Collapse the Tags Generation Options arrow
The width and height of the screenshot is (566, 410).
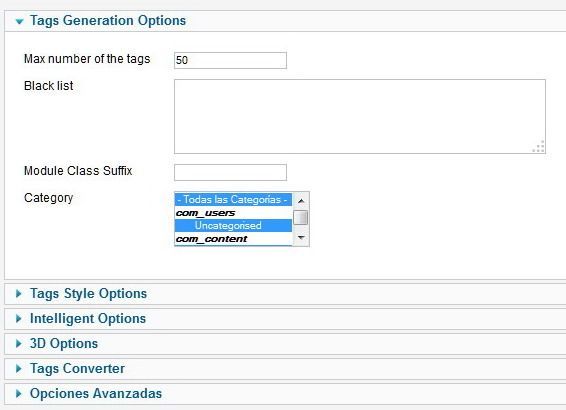pyautogui.click(x=19, y=22)
